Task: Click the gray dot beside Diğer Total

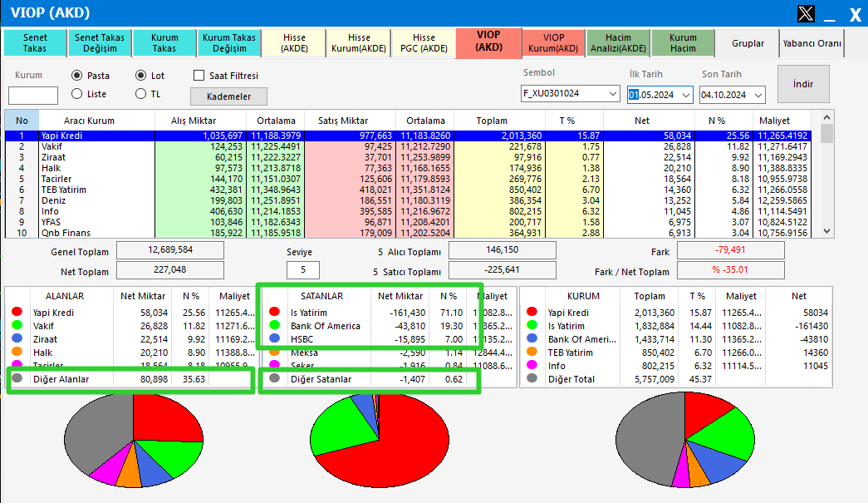Action: coord(532,378)
